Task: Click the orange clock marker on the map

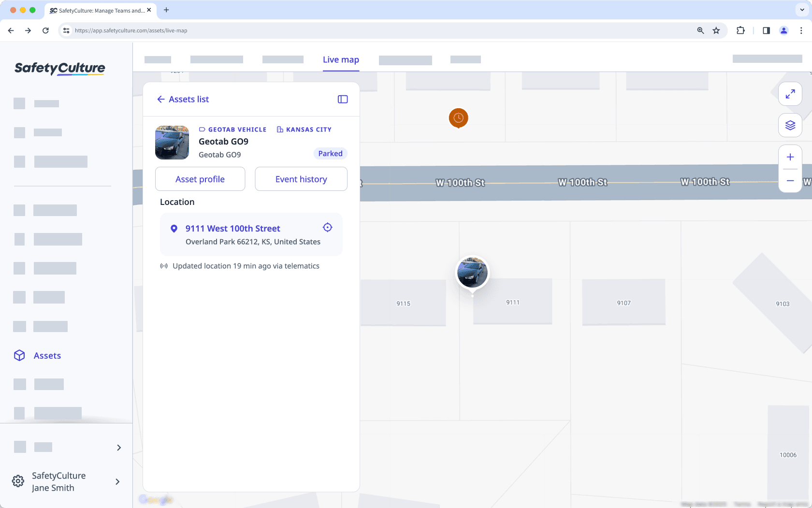Action: pyautogui.click(x=458, y=117)
